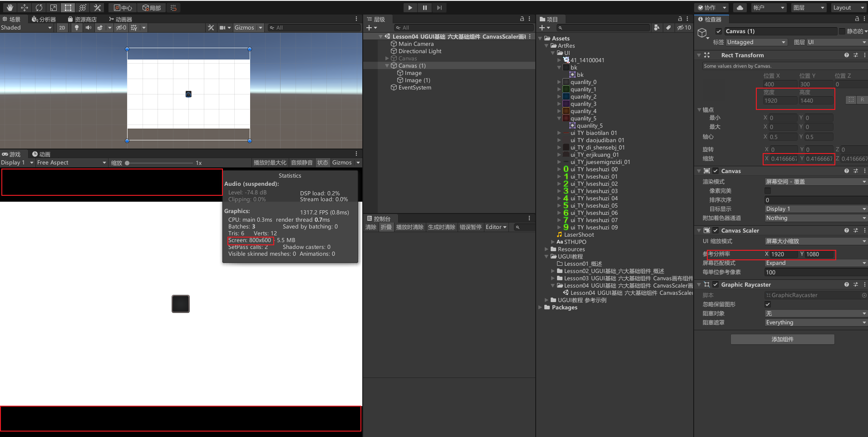Open Shaded draw mode dropdown
This screenshot has width=868, height=437.
coord(27,28)
